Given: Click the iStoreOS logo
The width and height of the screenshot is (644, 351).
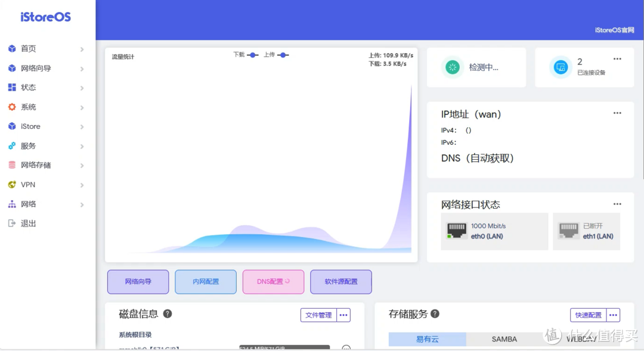Looking at the screenshot, I should pyautogui.click(x=45, y=17).
